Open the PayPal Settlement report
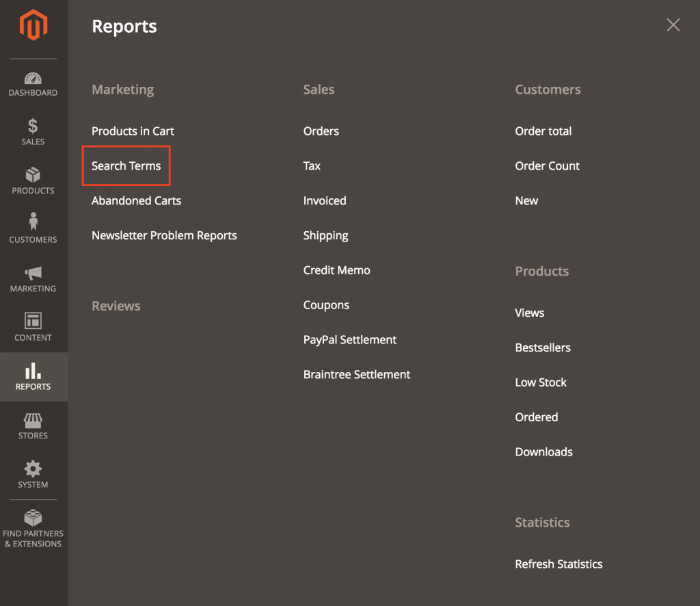The image size is (700, 606). coord(349,340)
